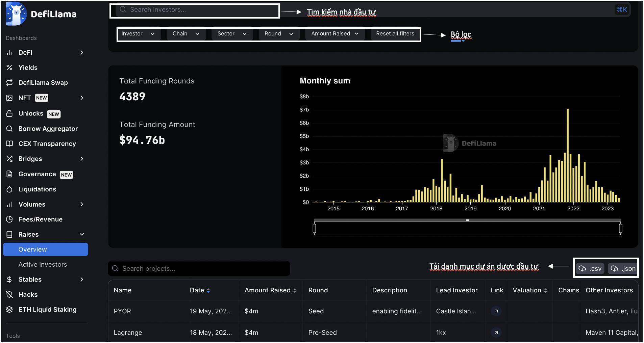Click the Unlocks padlock icon

click(9, 113)
